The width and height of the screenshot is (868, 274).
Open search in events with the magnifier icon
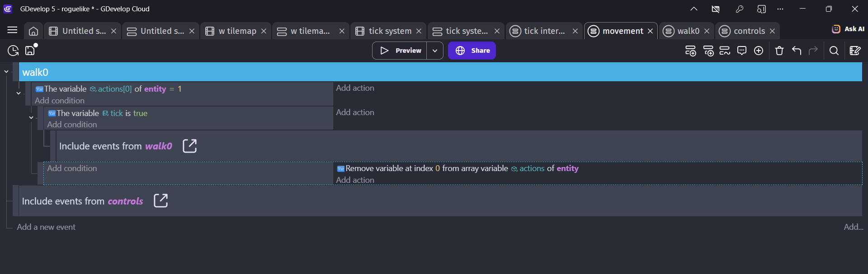(834, 51)
